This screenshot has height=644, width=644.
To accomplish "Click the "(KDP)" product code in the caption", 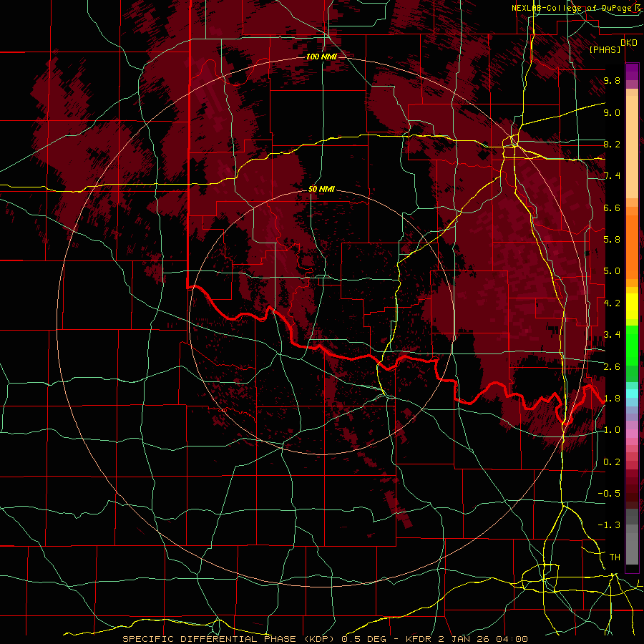I will [x=318, y=639].
